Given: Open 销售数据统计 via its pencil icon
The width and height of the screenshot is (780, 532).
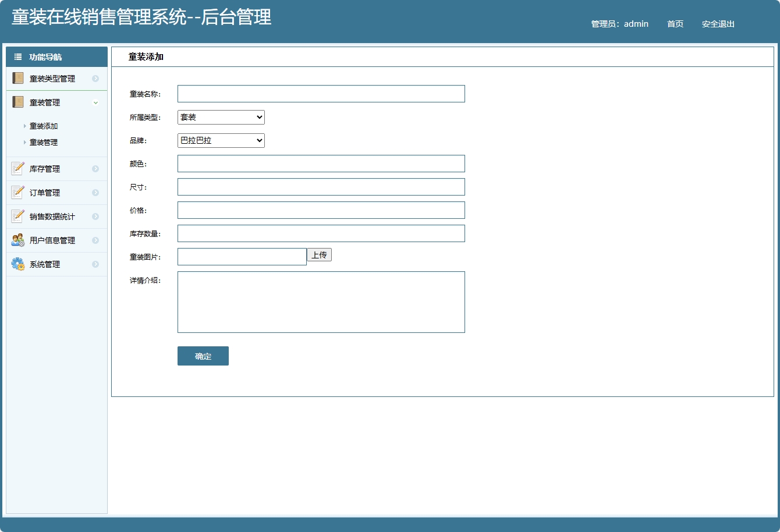Looking at the screenshot, I should pyautogui.click(x=17, y=216).
